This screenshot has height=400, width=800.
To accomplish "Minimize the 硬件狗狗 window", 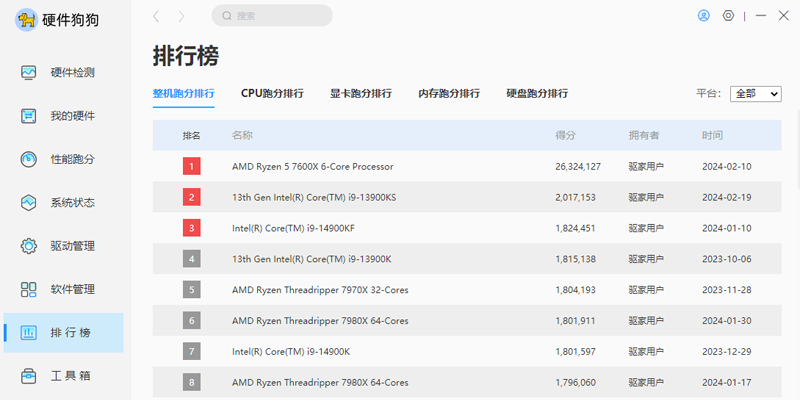I will [x=761, y=16].
